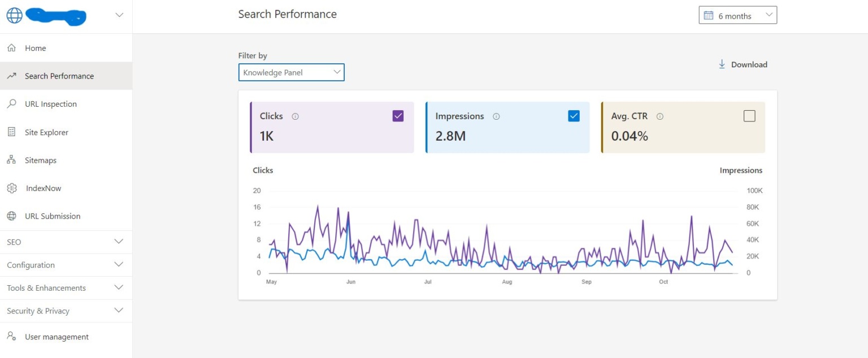Select URL Submission
Image resolution: width=868 pixels, height=358 pixels.
click(x=52, y=216)
